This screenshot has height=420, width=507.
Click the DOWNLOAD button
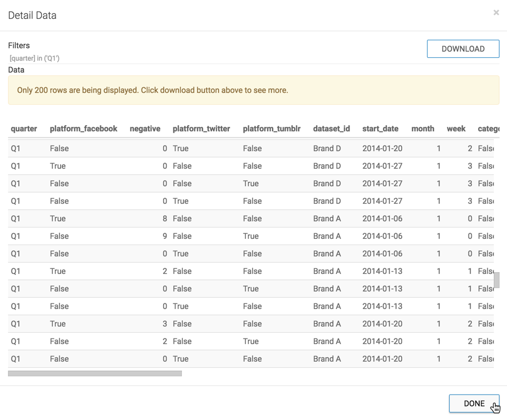click(462, 49)
